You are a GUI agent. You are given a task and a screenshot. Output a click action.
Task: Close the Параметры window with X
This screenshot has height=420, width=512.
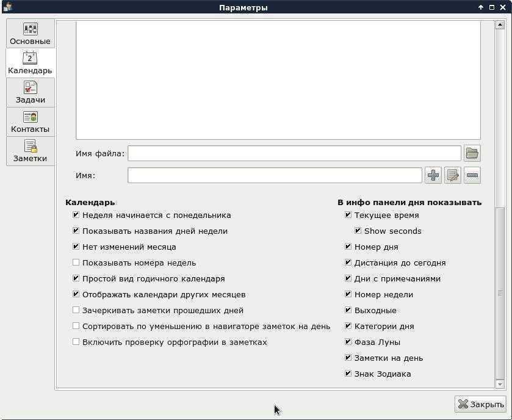click(503, 7)
